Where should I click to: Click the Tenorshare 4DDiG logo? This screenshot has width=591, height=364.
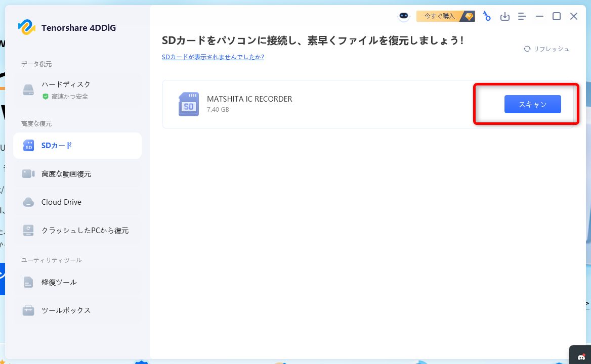tap(27, 27)
